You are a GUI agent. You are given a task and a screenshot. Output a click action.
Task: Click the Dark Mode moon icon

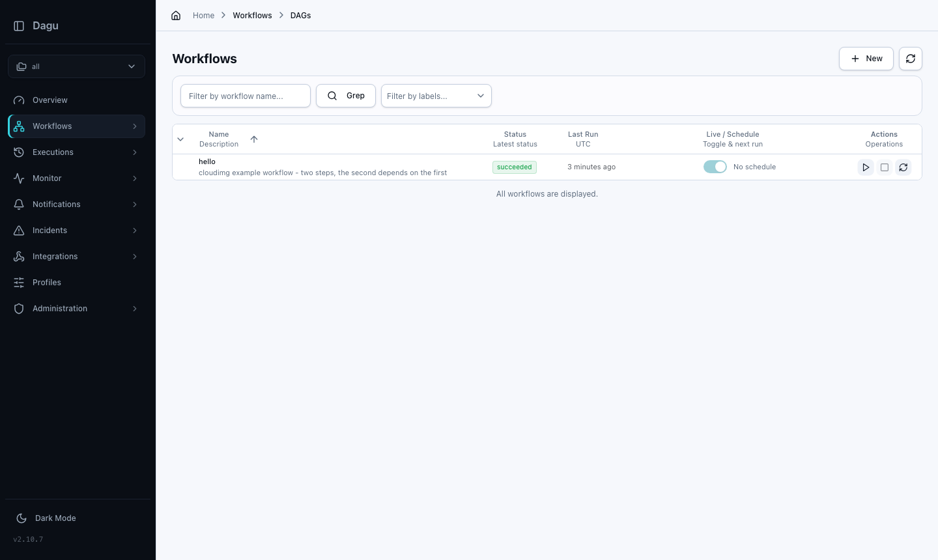click(x=21, y=518)
